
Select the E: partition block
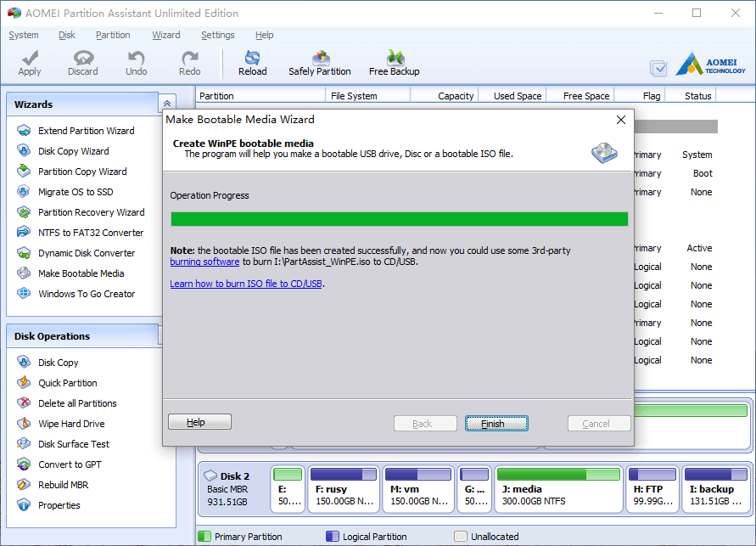click(x=288, y=488)
